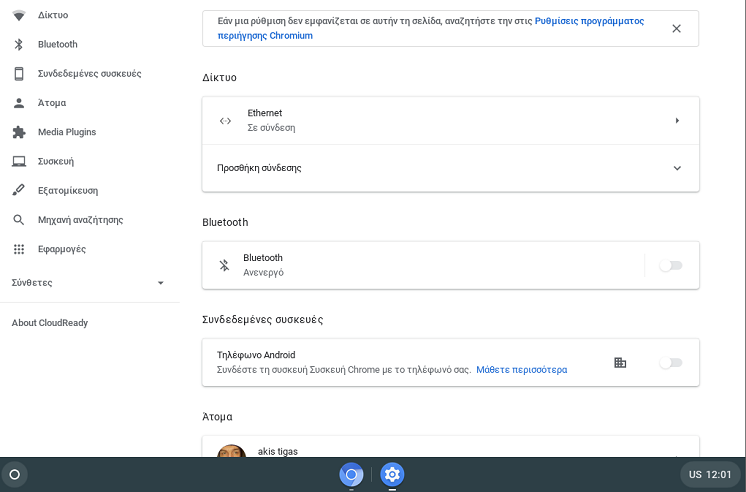Viewport: 746px width, 492px height.
Task: Click the laptop icon next to Συσκευή
Action: click(x=19, y=161)
